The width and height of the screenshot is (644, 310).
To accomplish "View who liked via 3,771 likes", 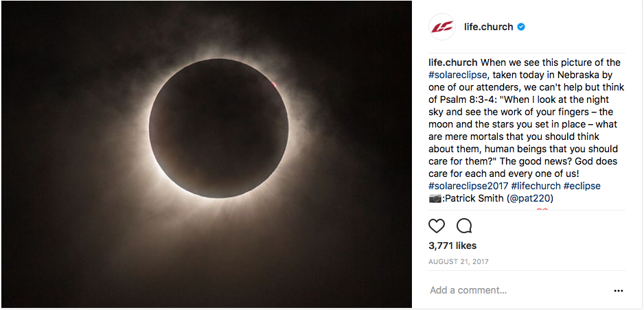I will tap(452, 246).
